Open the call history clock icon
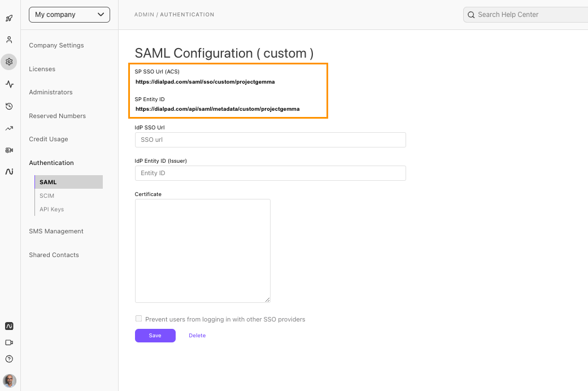Viewport: 588px width, 391px height. (10, 106)
